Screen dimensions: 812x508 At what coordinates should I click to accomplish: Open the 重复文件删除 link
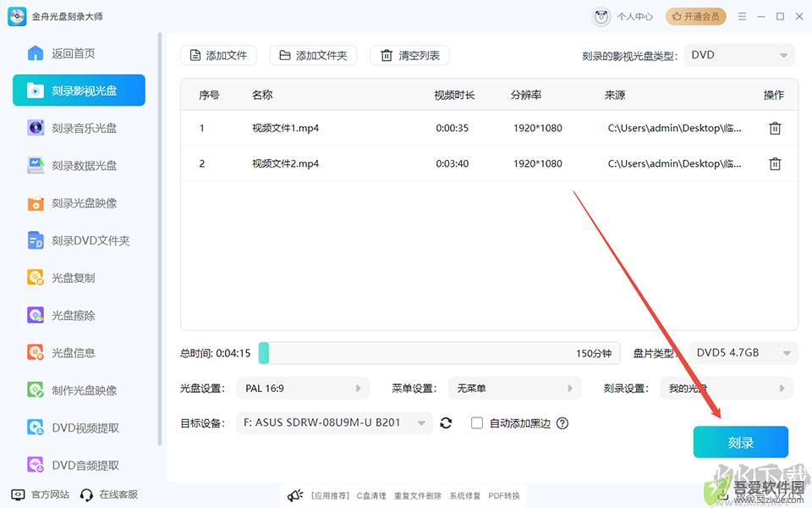pyautogui.click(x=417, y=496)
